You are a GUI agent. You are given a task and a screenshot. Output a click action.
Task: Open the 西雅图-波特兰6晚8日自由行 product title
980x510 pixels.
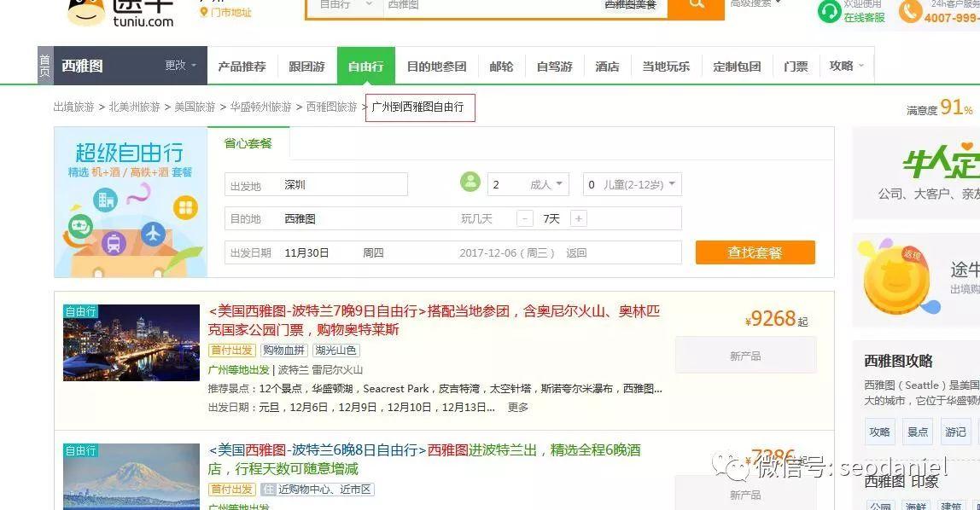click(x=424, y=459)
